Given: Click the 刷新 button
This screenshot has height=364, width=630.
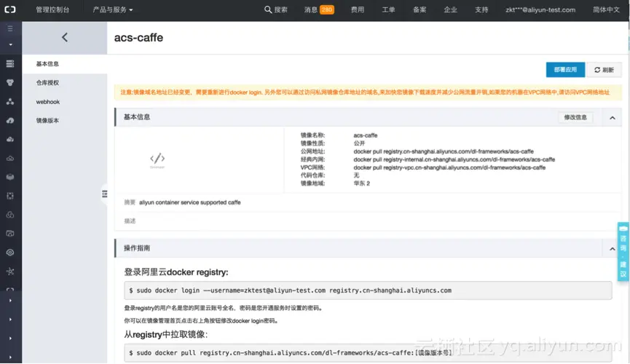Looking at the screenshot, I should 604,70.
